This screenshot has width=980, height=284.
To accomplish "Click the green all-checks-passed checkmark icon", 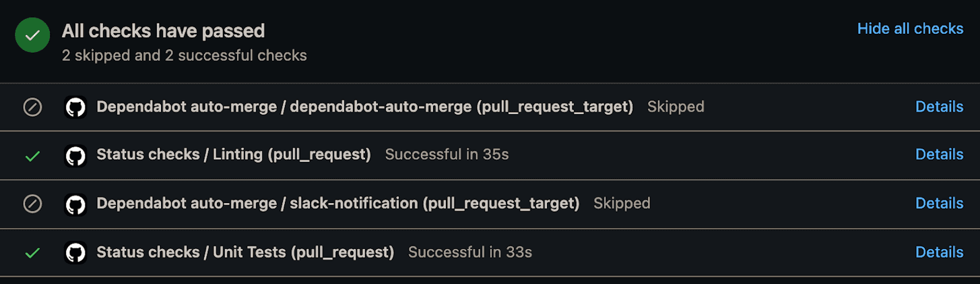I will point(32,35).
